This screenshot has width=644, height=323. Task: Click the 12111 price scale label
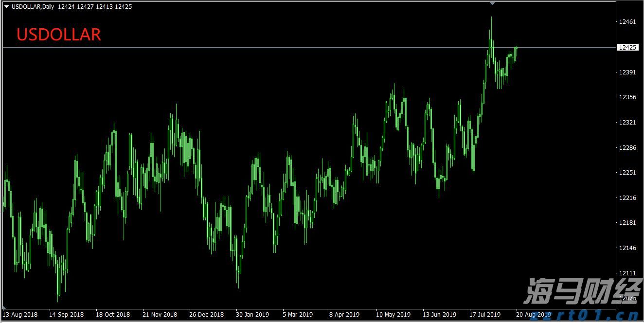627,273
